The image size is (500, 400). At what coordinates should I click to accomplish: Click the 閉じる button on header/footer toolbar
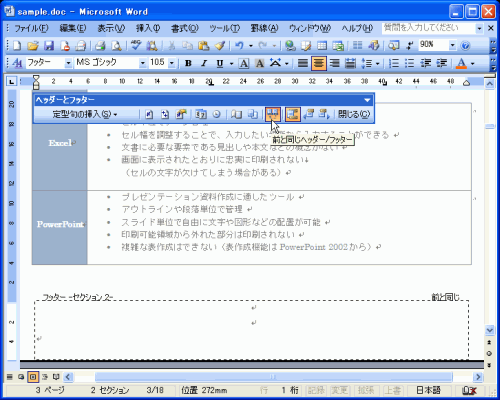[x=354, y=114]
